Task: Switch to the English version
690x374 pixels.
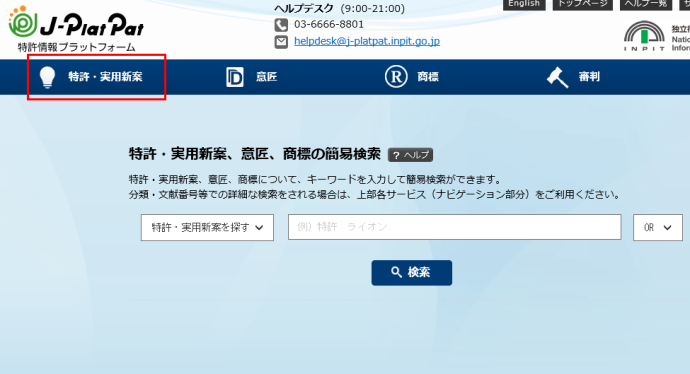Action: [524, 4]
